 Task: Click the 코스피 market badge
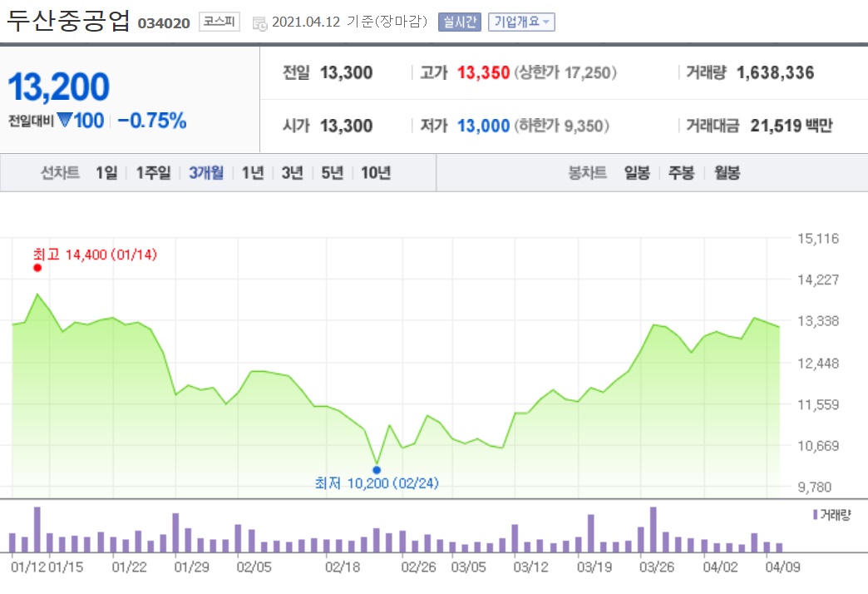pos(219,22)
